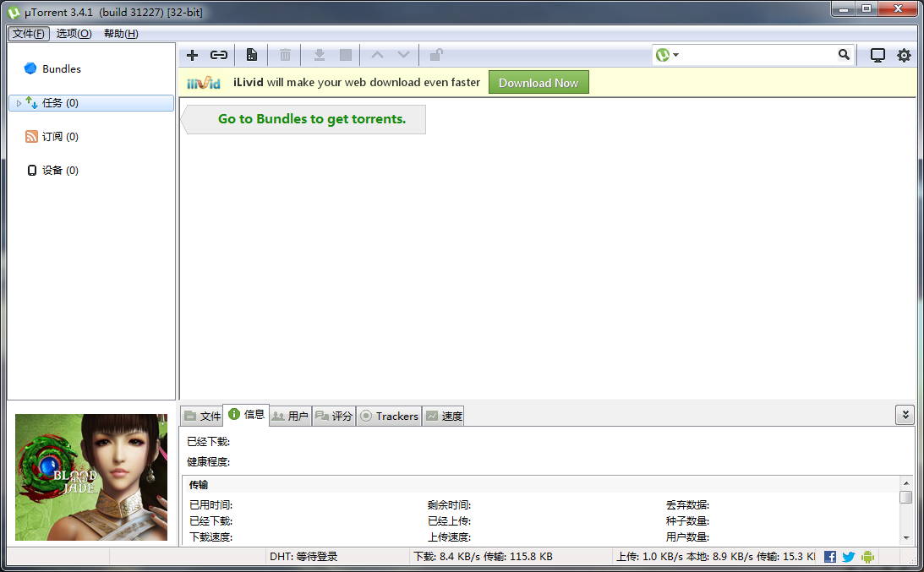Screen dimensions: 924x572
Task: Click the Move Up Queue arrow icon
Action: [377, 54]
